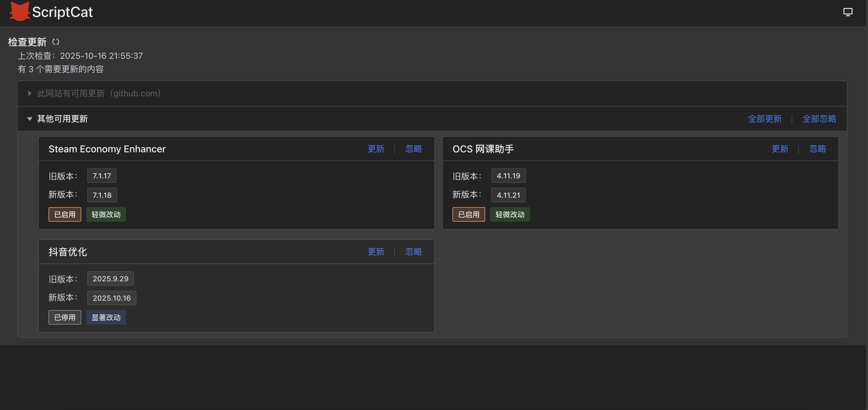Update the Steam Economy Enhancer script
Viewport: 868px width, 410px height.
coord(376,149)
